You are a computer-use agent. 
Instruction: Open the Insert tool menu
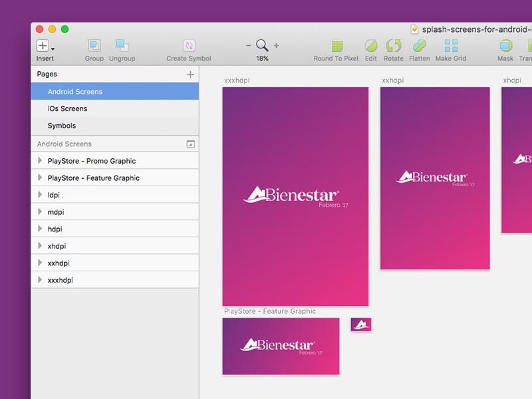[x=42, y=47]
